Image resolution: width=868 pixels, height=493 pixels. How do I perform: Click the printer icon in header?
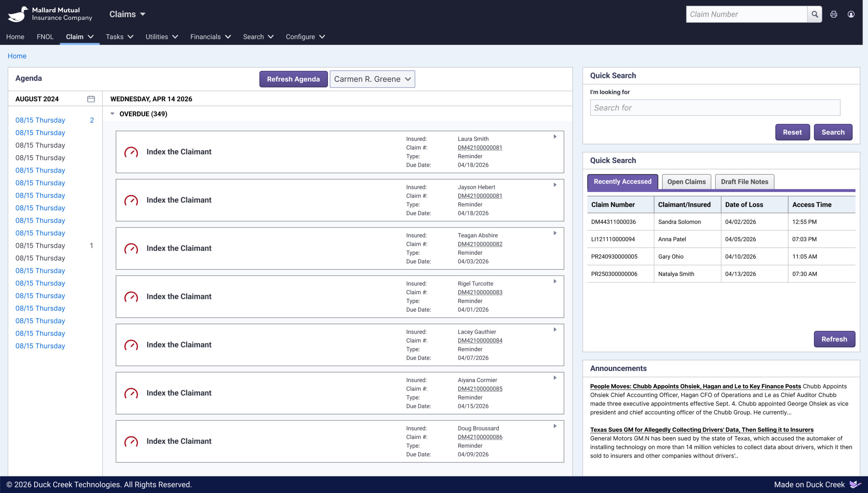[x=833, y=14]
